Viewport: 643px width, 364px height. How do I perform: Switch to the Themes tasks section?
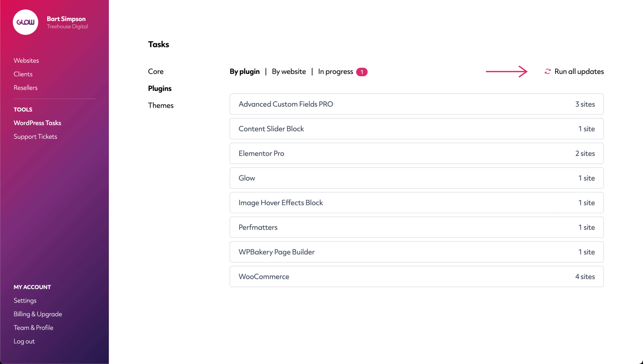pyautogui.click(x=161, y=105)
